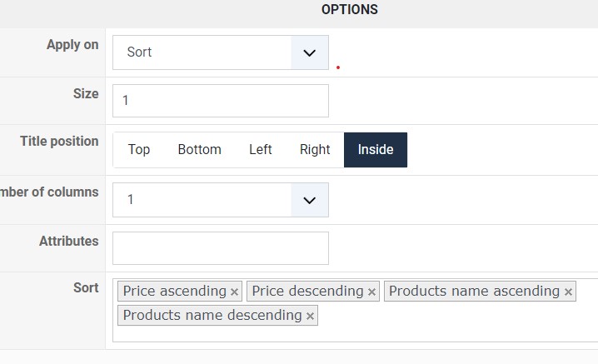This screenshot has width=598, height=364.
Task: Click the Price descending tag label
Action: pyautogui.click(x=307, y=291)
